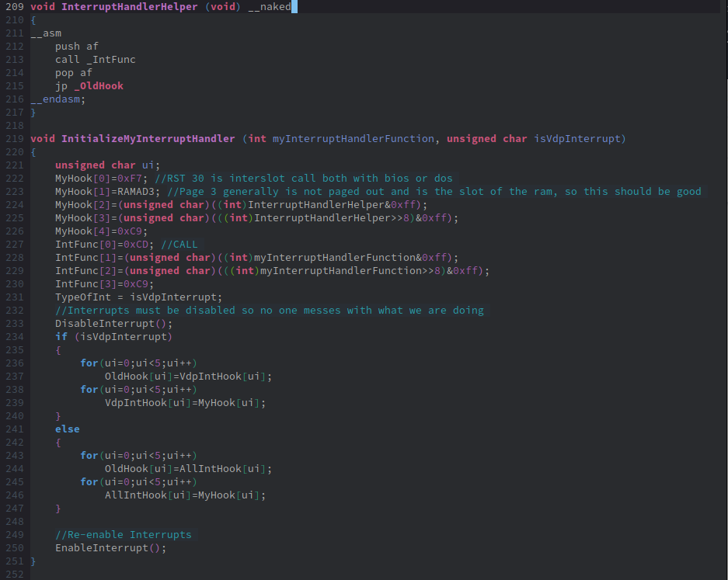Click the 0xF7 value on line 222
The image size is (728, 580).
click(x=130, y=179)
